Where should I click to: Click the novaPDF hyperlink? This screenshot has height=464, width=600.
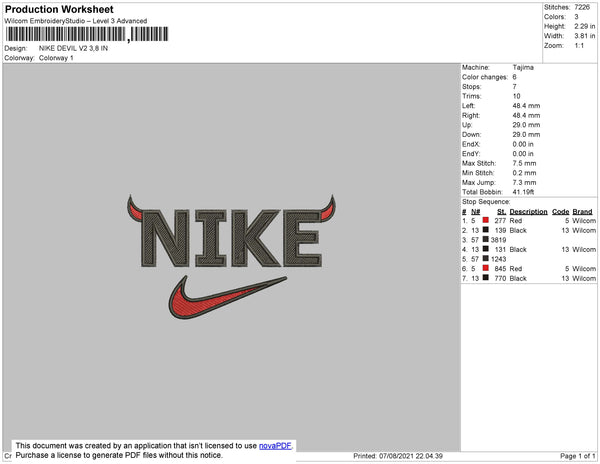[x=275, y=446]
